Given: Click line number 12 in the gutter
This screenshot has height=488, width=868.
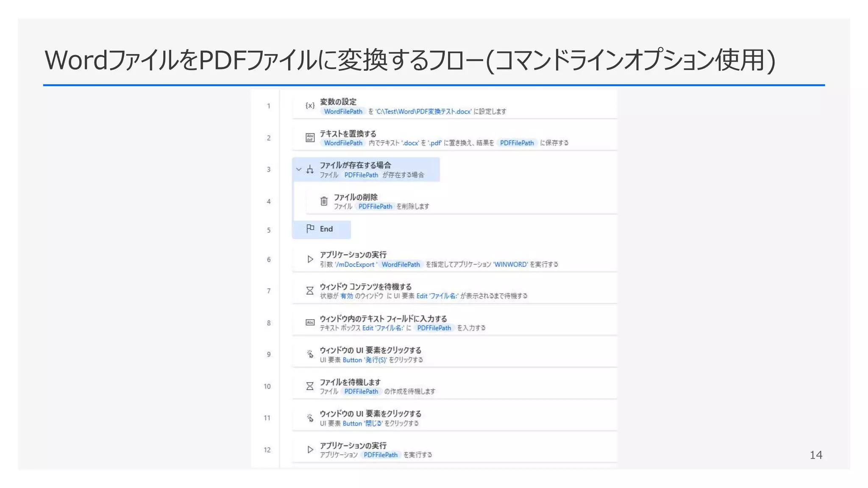Looking at the screenshot, I should coord(267,449).
